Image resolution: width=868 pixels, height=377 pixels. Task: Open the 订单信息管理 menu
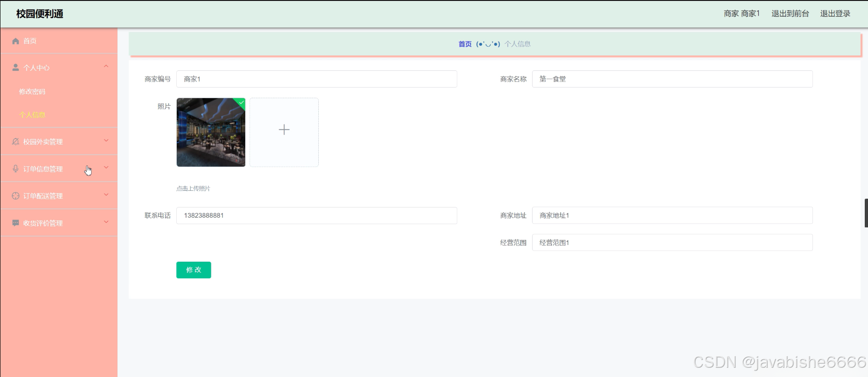(59, 169)
